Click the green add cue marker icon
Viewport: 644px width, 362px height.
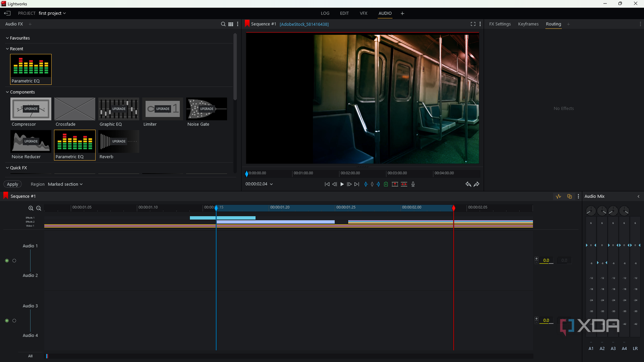tap(386, 184)
